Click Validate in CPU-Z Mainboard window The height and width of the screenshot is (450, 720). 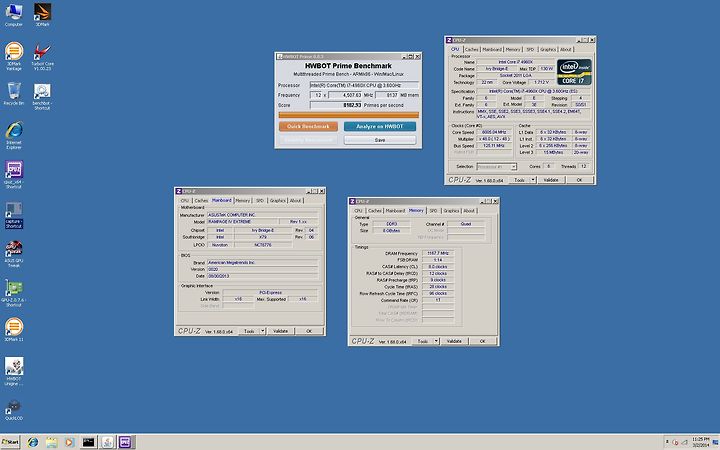[x=280, y=331]
